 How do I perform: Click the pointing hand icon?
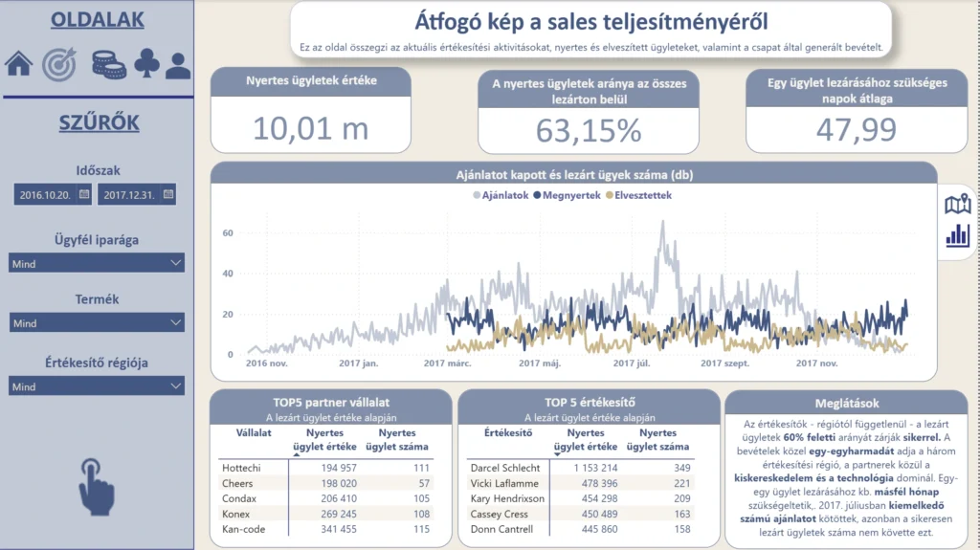tap(95, 486)
